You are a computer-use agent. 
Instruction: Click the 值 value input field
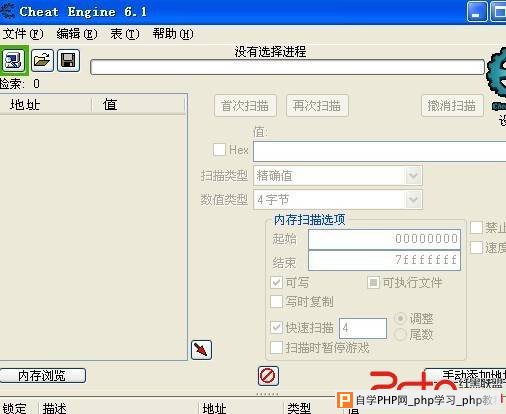pyautogui.click(x=379, y=151)
